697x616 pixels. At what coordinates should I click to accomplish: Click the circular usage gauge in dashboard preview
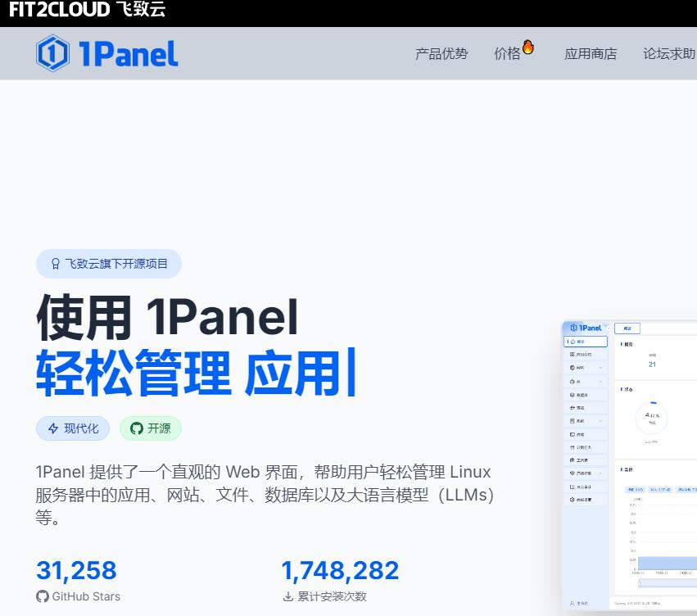pyautogui.click(x=651, y=418)
